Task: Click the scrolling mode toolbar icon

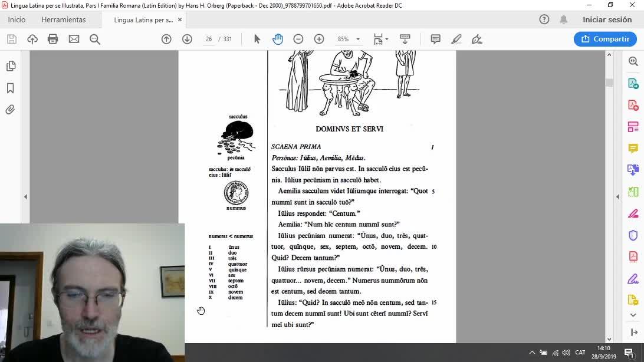Action: pos(405,39)
